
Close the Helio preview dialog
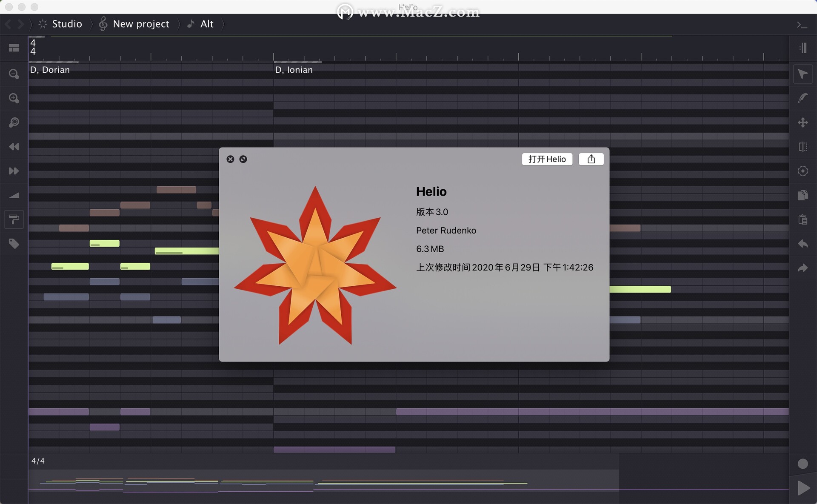(x=230, y=159)
